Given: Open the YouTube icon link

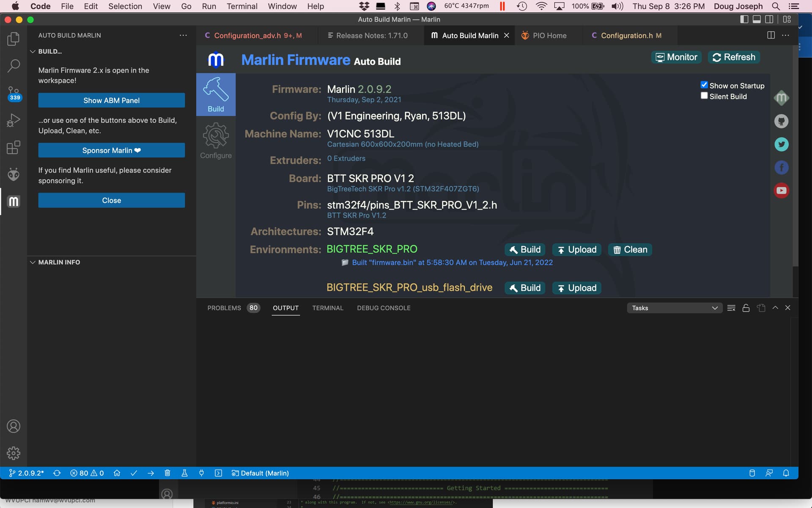Looking at the screenshot, I should (x=781, y=190).
